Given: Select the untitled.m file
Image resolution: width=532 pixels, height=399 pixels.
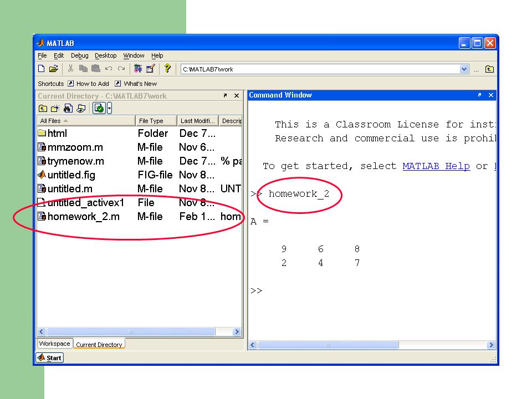Looking at the screenshot, I should pyautogui.click(x=139, y=188).
